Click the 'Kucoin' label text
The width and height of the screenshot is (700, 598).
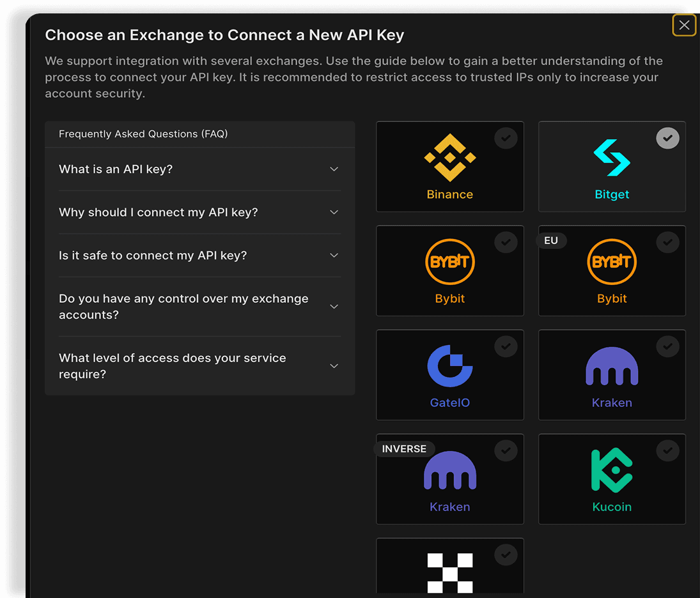612,507
